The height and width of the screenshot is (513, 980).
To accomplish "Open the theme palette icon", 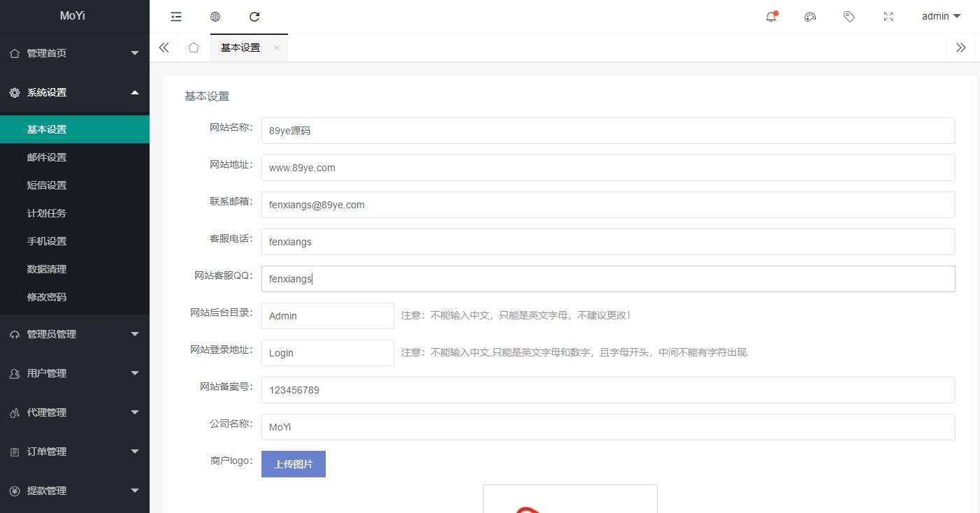I will tap(810, 17).
